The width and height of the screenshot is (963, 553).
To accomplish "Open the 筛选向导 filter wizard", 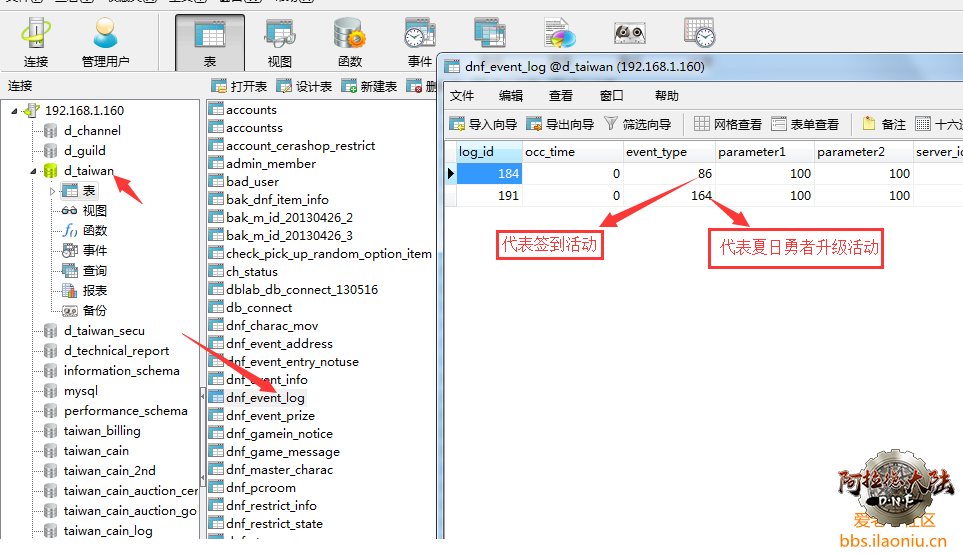I will (x=638, y=125).
